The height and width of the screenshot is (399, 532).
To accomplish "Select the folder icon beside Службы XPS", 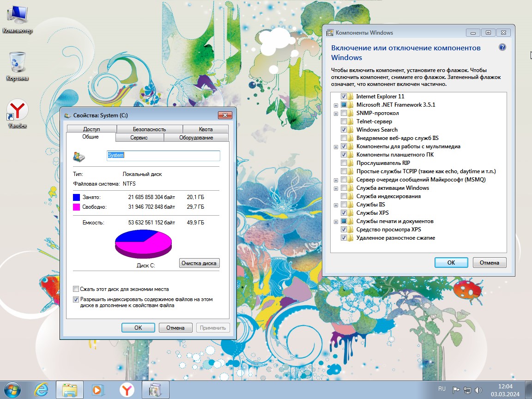I will pos(350,213).
